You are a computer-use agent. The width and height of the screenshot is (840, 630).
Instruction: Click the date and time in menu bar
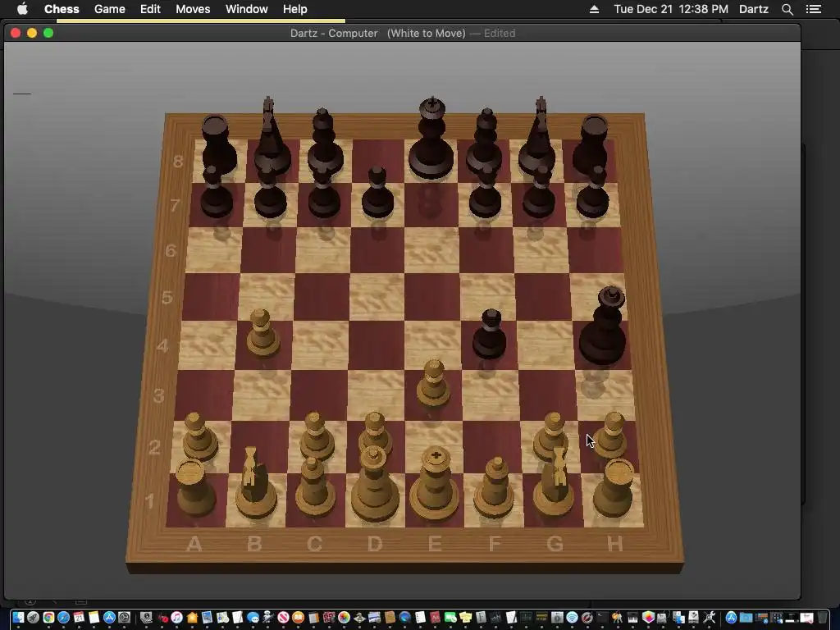[x=671, y=9]
